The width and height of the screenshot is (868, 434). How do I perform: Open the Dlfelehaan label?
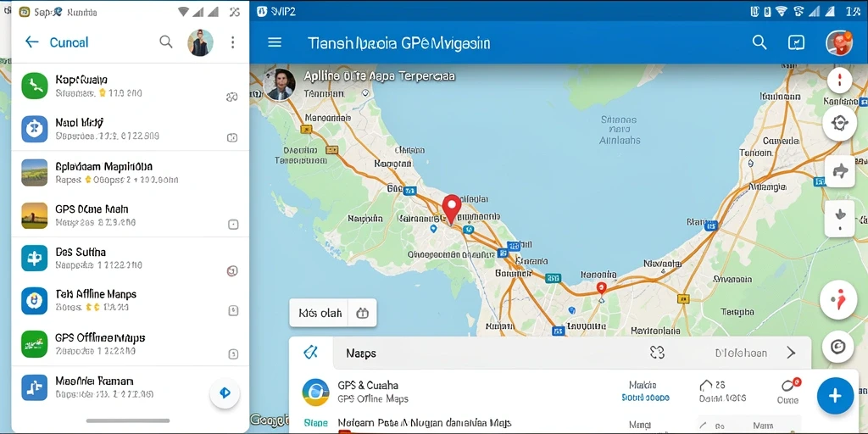(741, 353)
